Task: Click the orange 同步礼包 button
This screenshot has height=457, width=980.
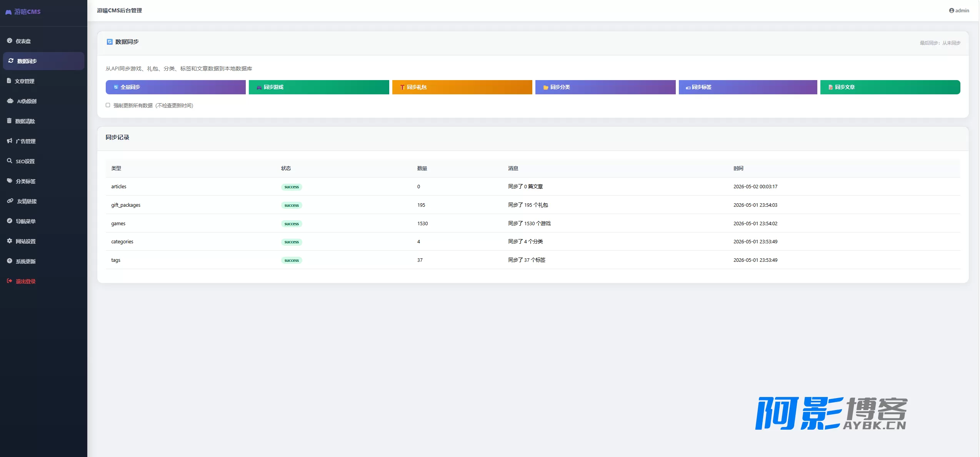Action: [x=462, y=87]
